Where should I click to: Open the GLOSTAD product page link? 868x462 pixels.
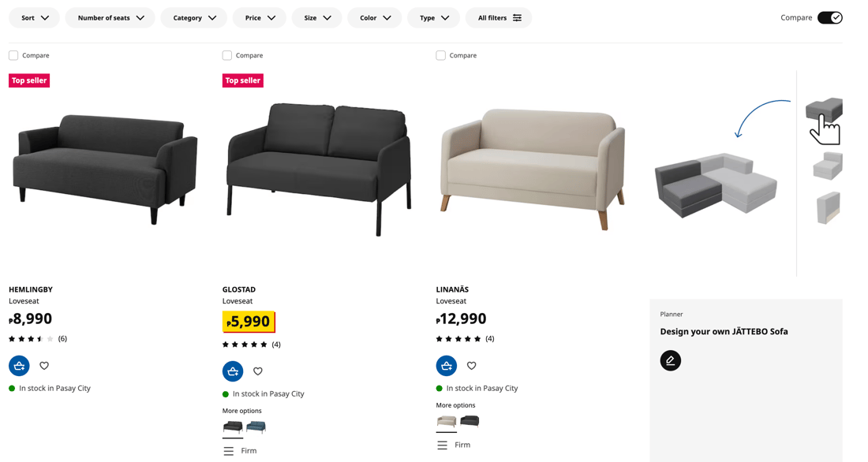pyautogui.click(x=238, y=289)
